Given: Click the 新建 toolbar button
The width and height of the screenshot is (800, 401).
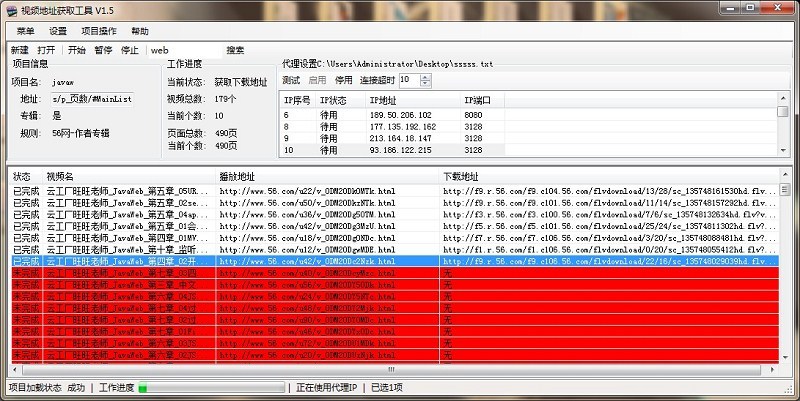Looking at the screenshot, I should [x=19, y=50].
